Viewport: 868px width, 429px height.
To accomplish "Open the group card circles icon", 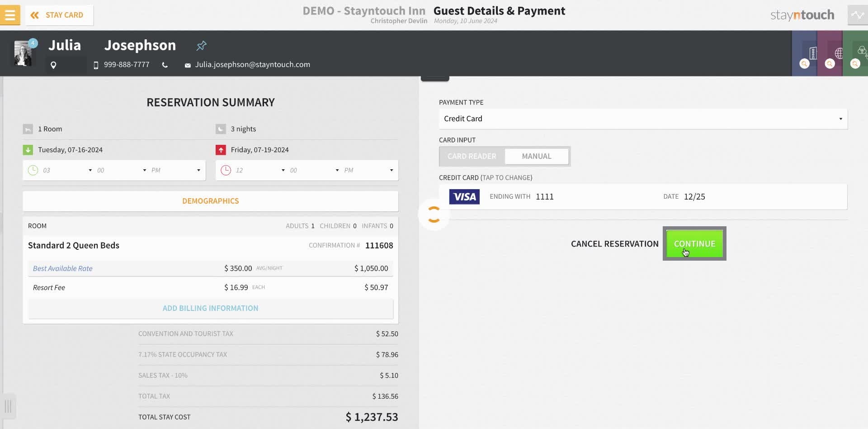I will (x=862, y=51).
